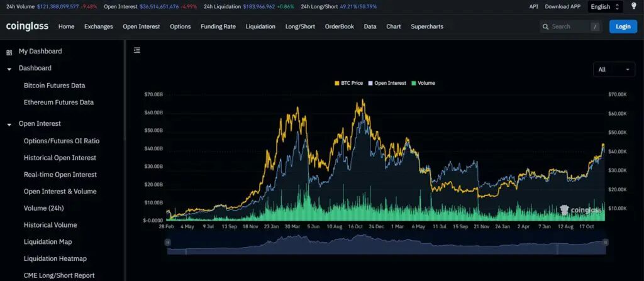Toggle Volume series in legend
Screen dimensions: 644x281
(x=423, y=83)
